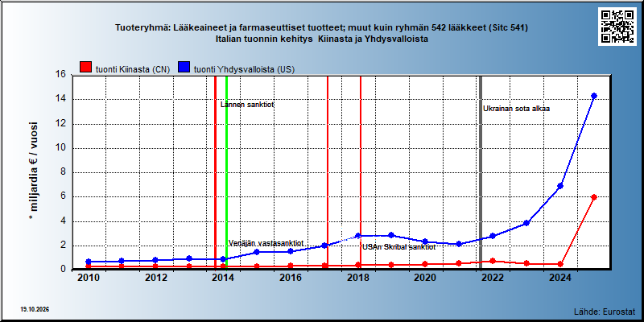Viewport: 644px width, 322px height.
Task: Click the chart title line beginning 'Tuoteryhmä'
Action: coord(321,28)
